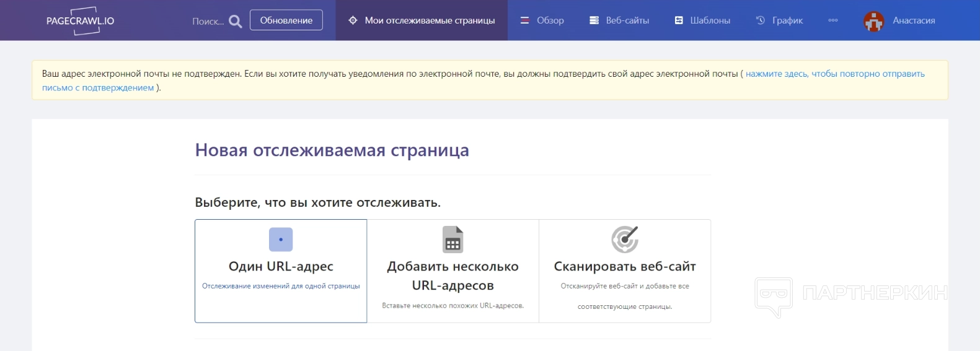Expand the three-dots more menu
The height and width of the screenshot is (351, 980).
tap(833, 20)
